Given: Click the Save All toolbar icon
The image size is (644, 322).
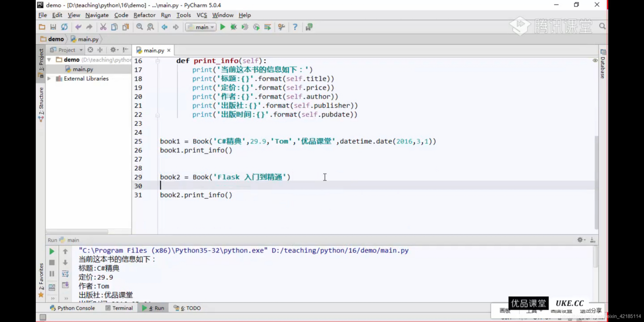Looking at the screenshot, I should (x=53, y=27).
